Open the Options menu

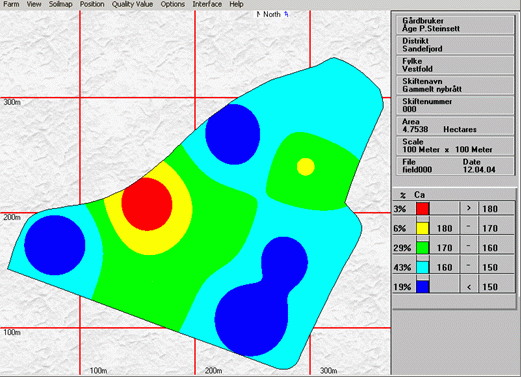172,4
